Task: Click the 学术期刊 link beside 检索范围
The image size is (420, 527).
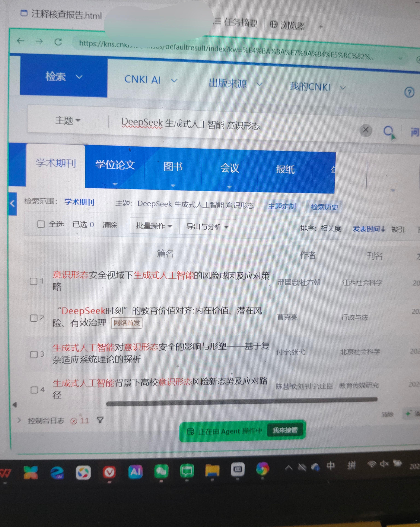Action: [79, 202]
